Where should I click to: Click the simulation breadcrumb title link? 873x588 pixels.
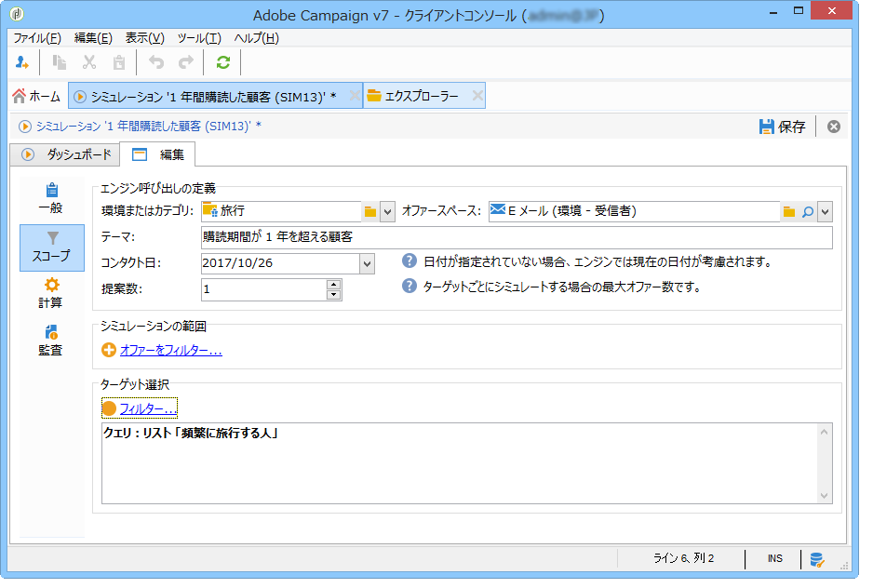click(x=148, y=127)
